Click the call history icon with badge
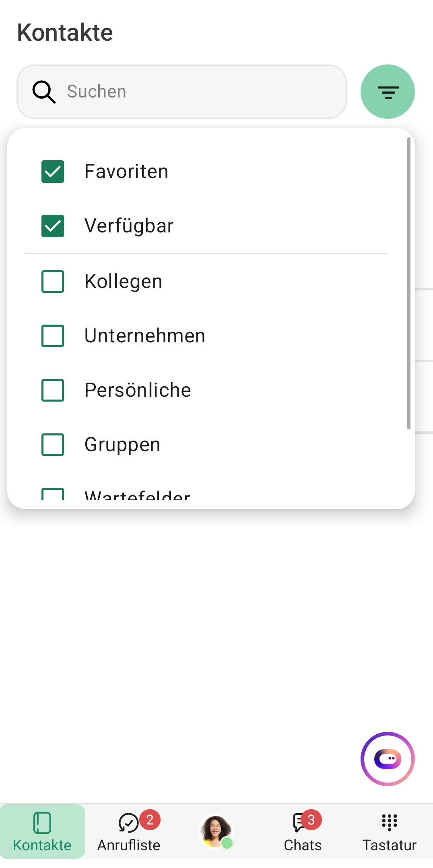 pos(129,822)
